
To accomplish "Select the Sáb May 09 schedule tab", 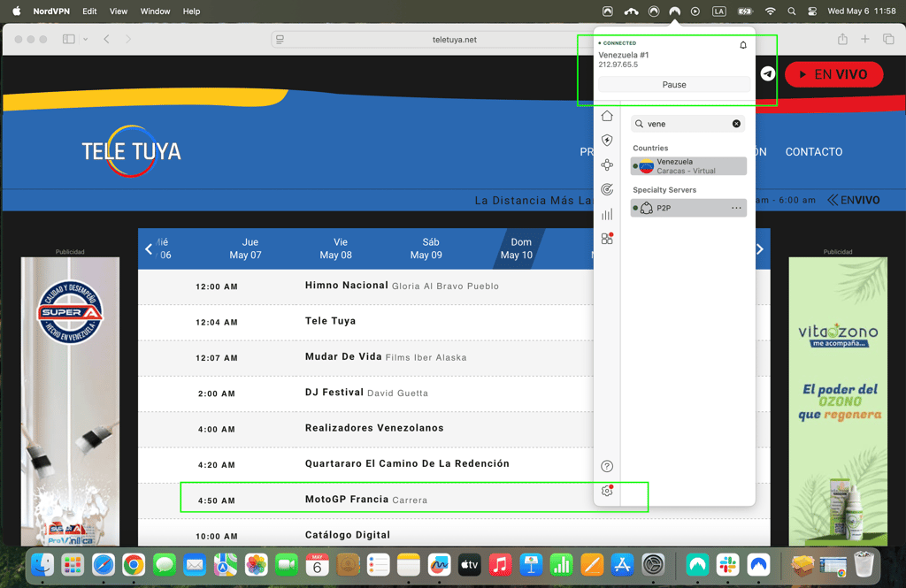I will 426,248.
